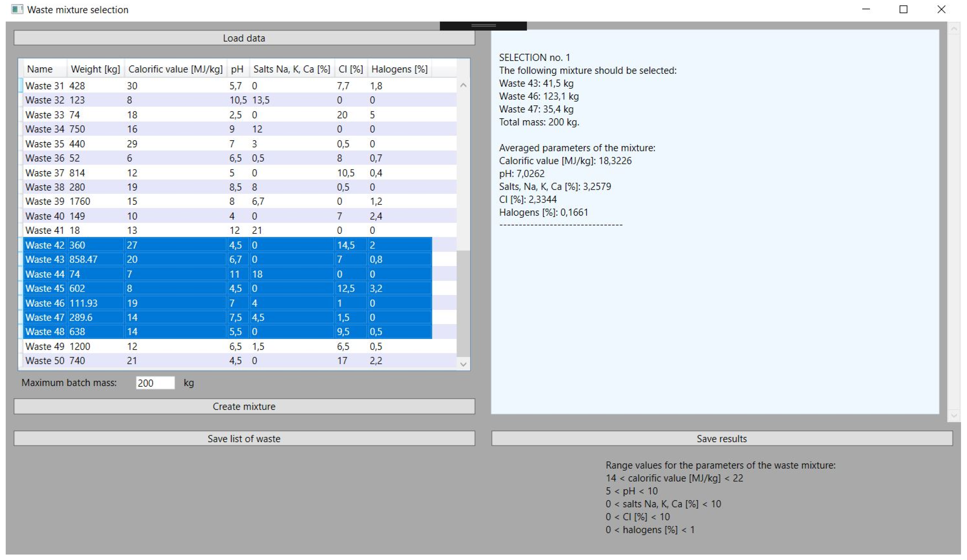Click list scroll-up arrow
Image resolution: width=967 pixels, height=560 pixels.
(463, 85)
